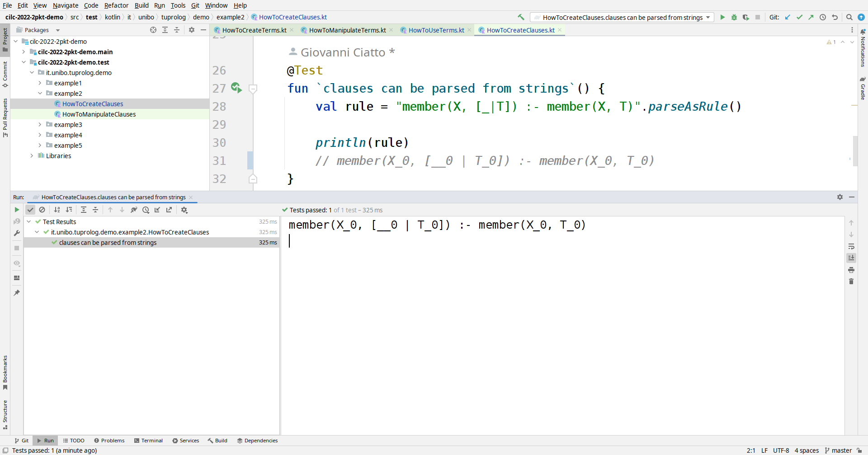Expand example1 package

point(40,83)
